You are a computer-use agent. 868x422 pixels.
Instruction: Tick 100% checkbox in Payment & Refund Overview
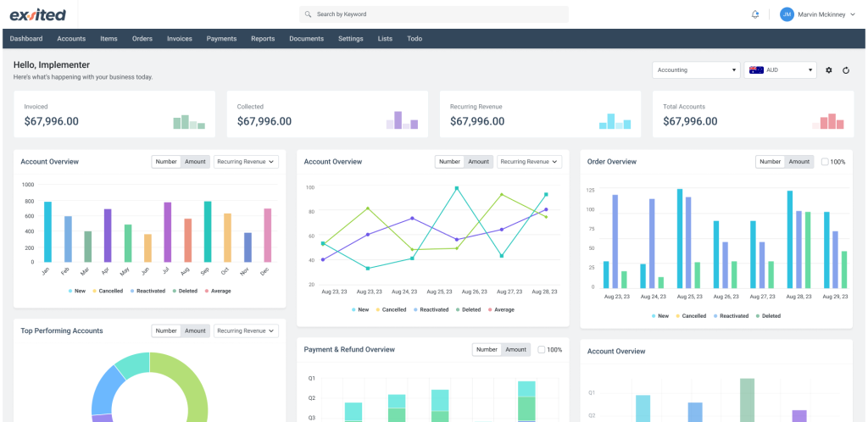click(x=542, y=349)
